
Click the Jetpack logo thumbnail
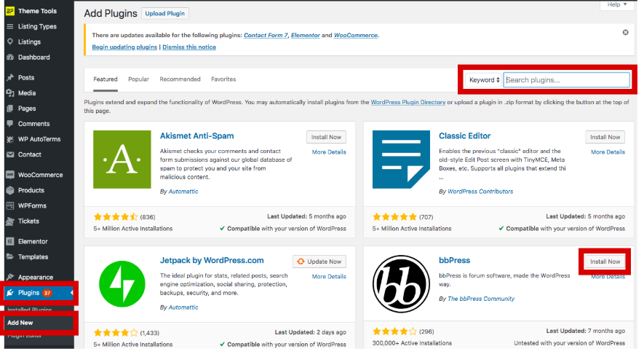coord(122,284)
